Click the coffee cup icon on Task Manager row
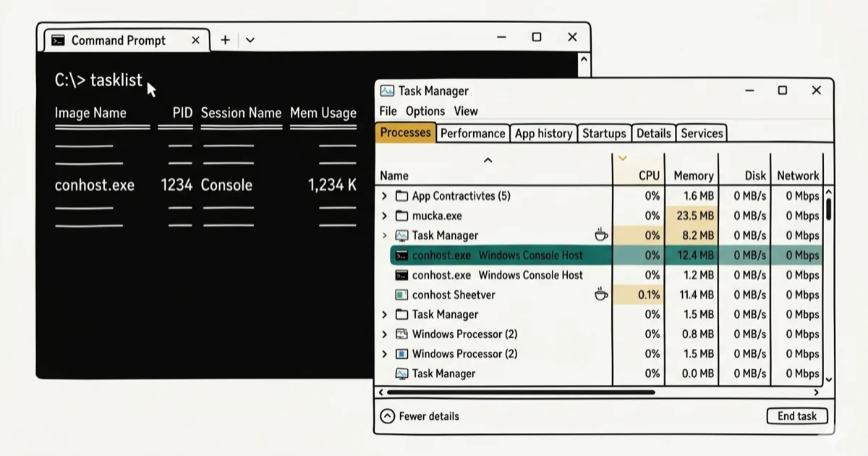The height and width of the screenshot is (456, 868). click(600, 235)
